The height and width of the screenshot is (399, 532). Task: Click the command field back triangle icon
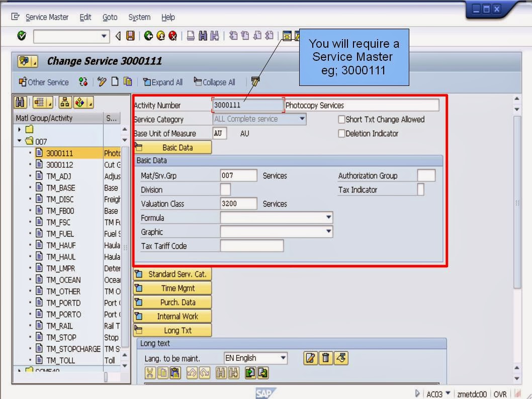pyautogui.click(x=118, y=36)
